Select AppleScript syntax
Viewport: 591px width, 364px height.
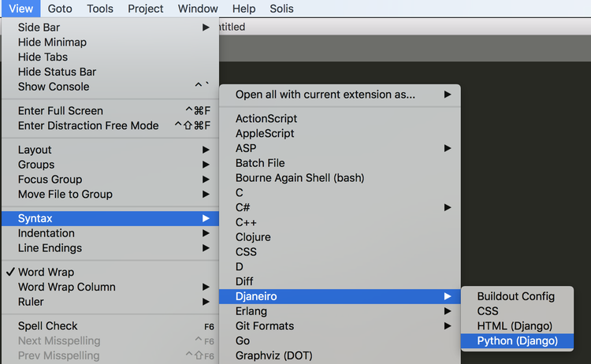coord(340,133)
